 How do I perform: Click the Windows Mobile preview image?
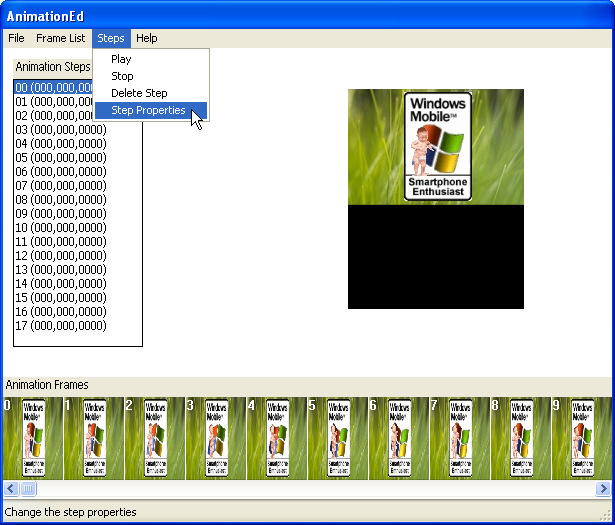436,199
